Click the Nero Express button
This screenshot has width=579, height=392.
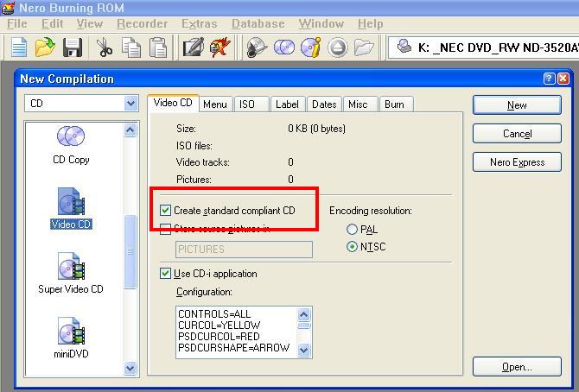point(517,162)
